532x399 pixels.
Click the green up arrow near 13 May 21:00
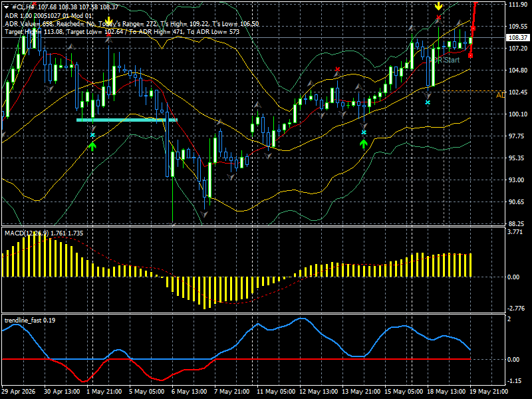tap(364, 144)
